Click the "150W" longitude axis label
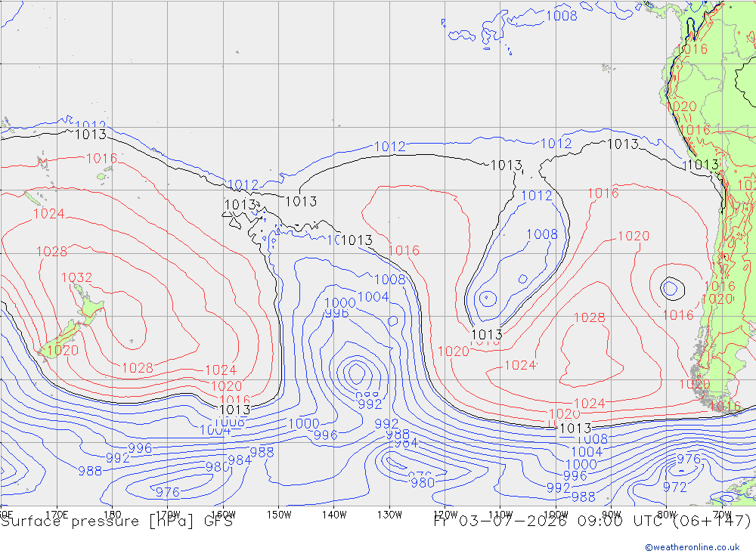Screen dimensions: 756x554 (279, 515)
